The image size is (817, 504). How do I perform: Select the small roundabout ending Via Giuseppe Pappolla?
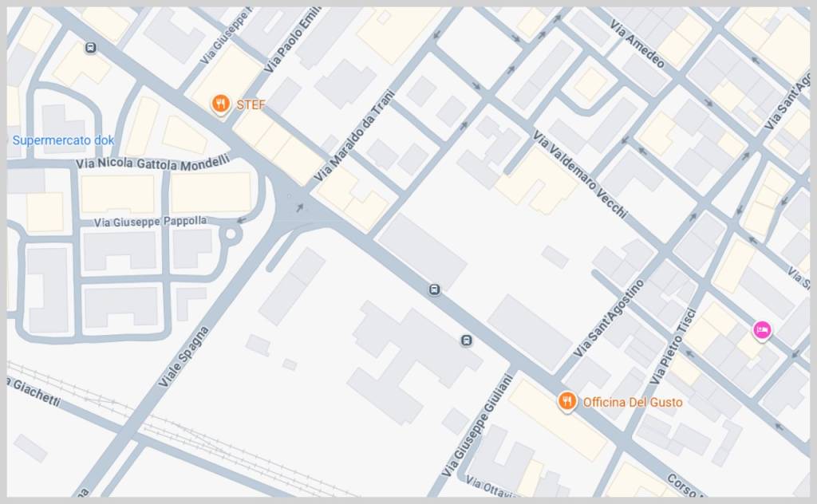coord(231,234)
